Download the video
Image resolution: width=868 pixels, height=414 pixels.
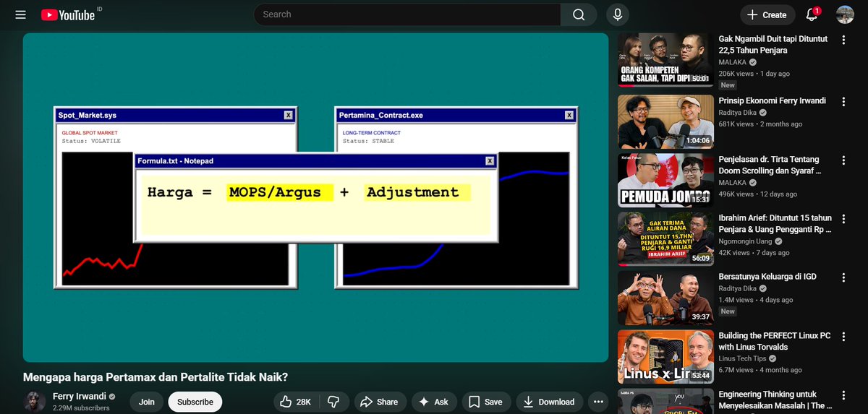[x=549, y=402]
